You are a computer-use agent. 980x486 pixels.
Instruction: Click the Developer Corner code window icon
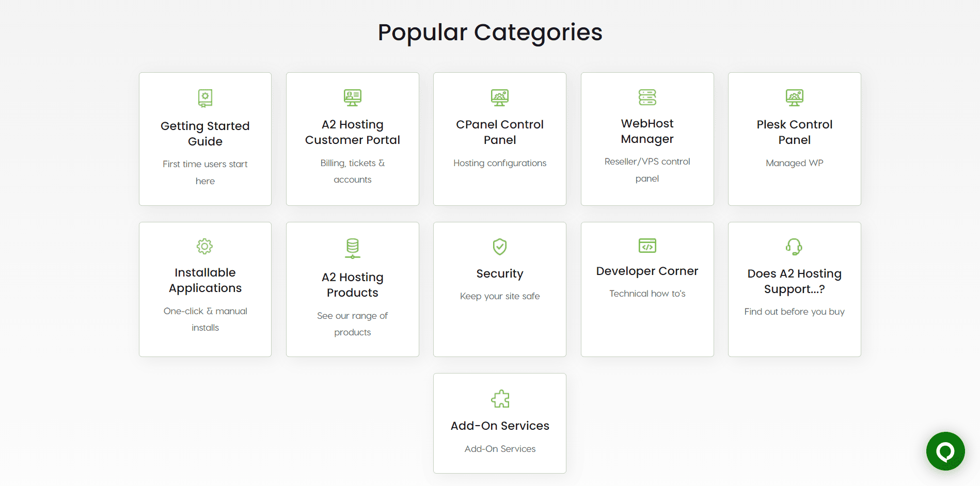[x=647, y=246]
